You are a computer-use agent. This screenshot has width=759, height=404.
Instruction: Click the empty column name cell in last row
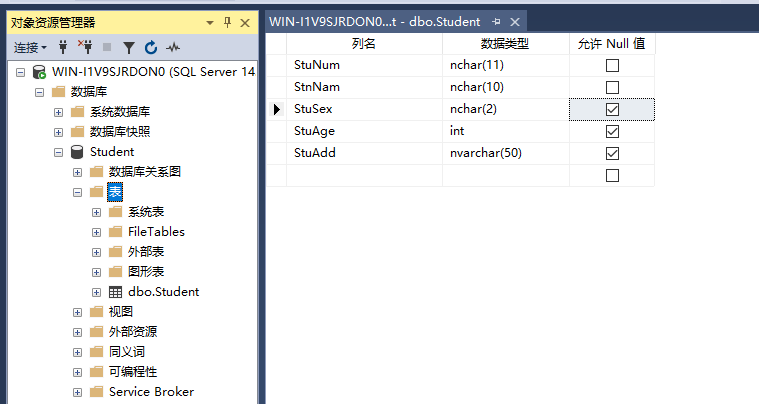pos(364,176)
